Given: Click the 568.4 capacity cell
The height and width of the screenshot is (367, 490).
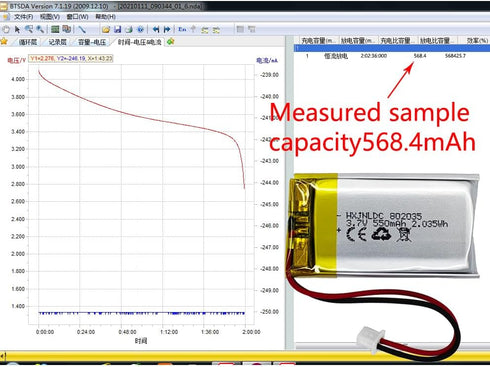Looking at the screenshot, I should (420, 56).
